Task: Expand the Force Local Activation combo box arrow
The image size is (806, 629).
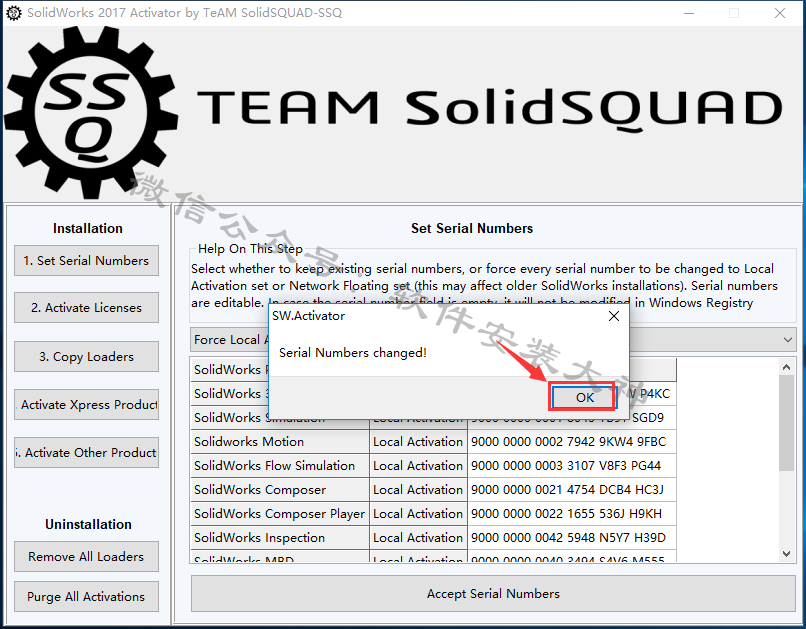Action: [787, 340]
